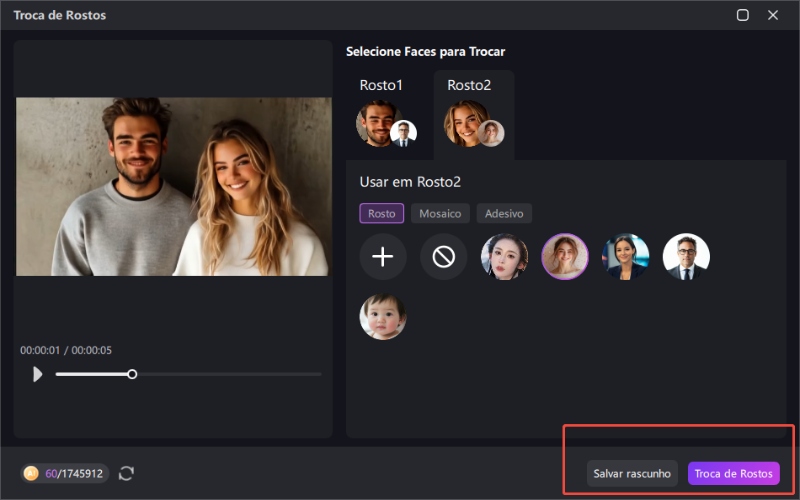Maximize the Troca de Rostos window
The height and width of the screenshot is (500, 800).
click(743, 15)
